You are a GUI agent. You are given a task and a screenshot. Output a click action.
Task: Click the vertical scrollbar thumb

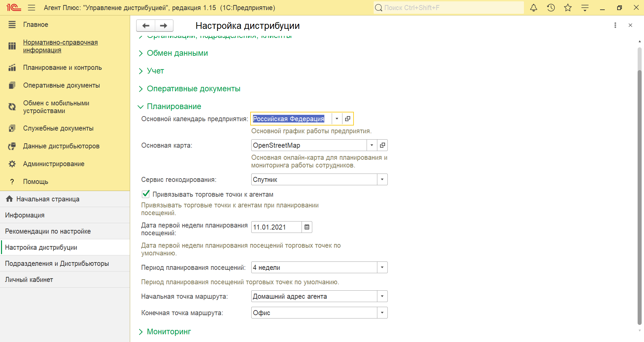click(640, 197)
